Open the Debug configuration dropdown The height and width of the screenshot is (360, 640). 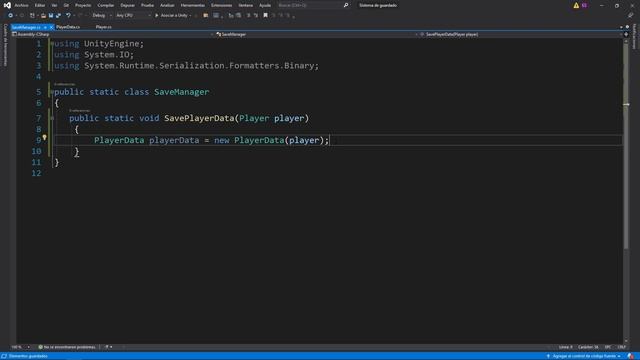coord(102,16)
